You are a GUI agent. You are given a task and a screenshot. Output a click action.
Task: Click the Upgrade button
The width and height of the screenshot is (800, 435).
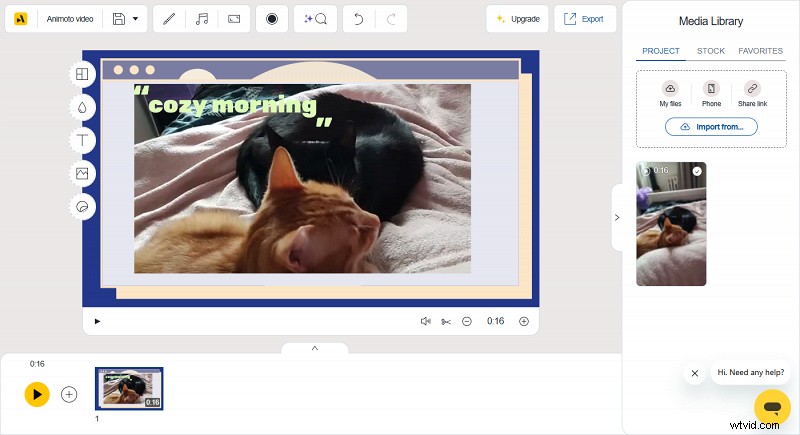(x=517, y=19)
